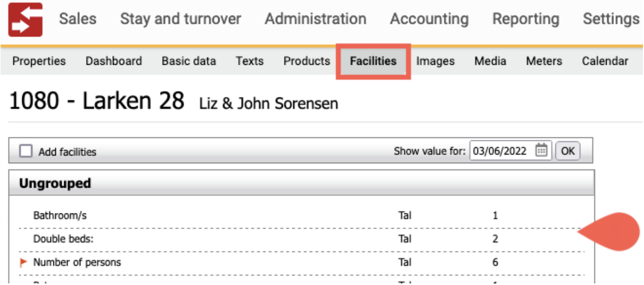Go to the Basic data tab
The height and width of the screenshot is (285, 644).
click(x=189, y=61)
